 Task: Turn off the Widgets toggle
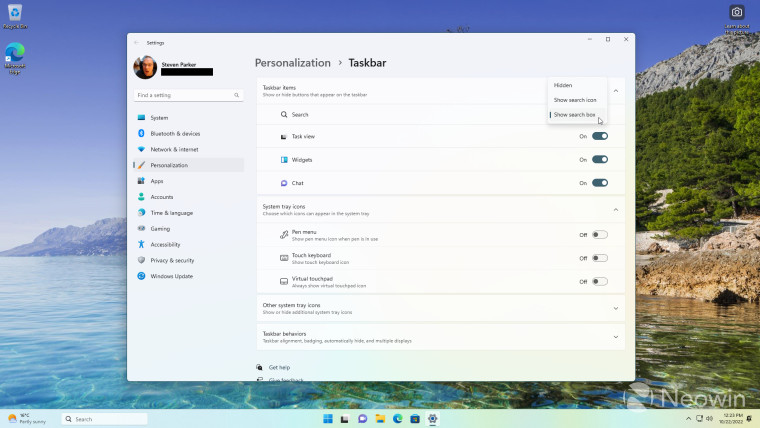[600, 159]
